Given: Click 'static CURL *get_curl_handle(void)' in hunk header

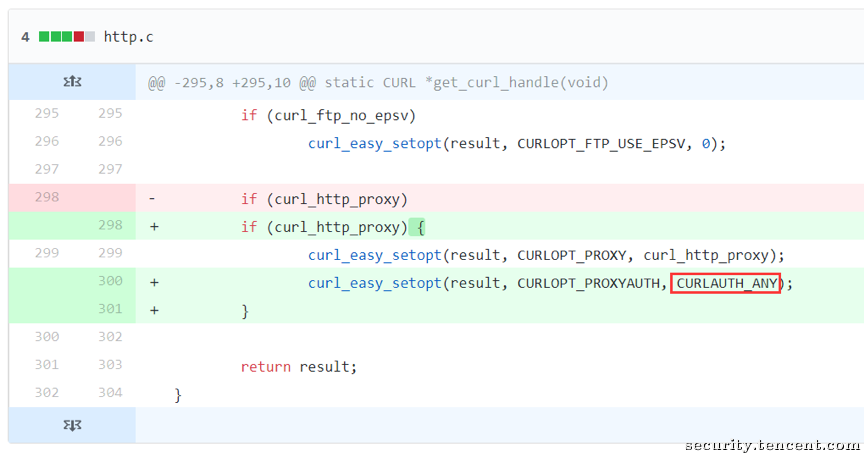Looking at the screenshot, I should 466,83.
